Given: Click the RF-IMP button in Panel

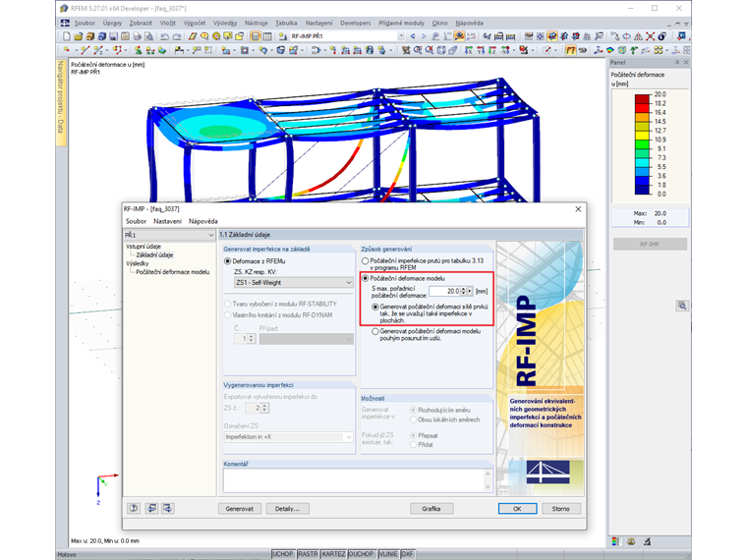Looking at the screenshot, I should (x=650, y=244).
